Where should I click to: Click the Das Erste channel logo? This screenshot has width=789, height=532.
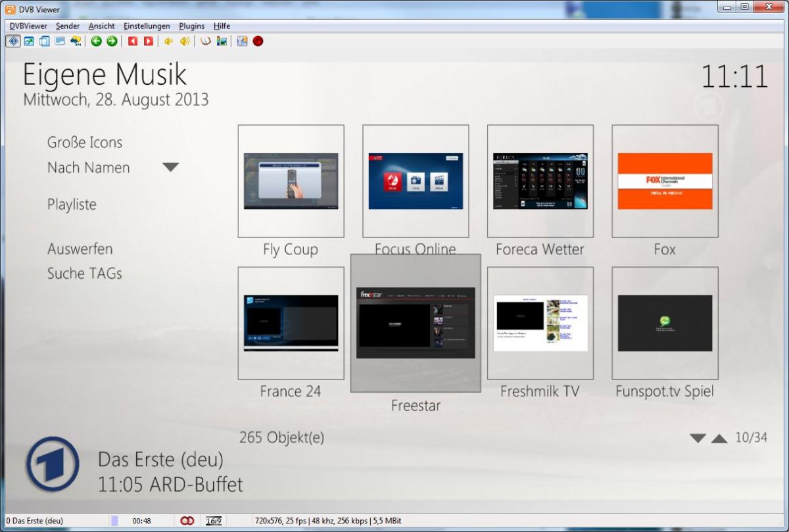[x=53, y=464]
